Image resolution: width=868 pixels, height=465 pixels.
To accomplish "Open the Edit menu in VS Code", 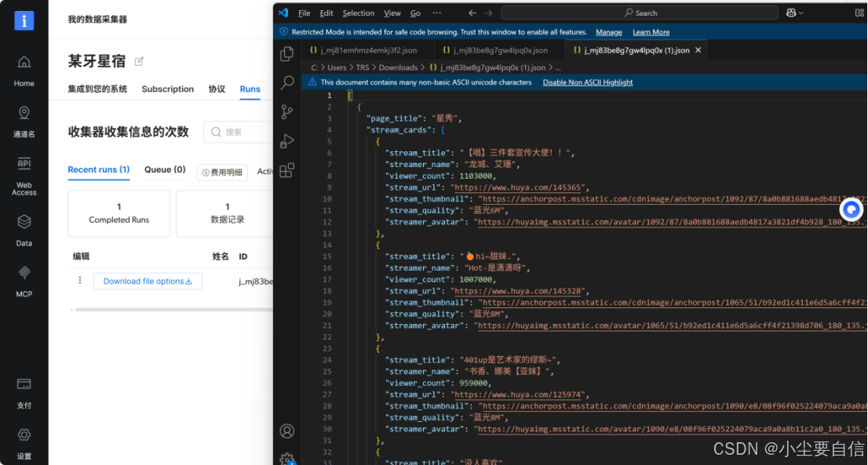I will point(326,13).
